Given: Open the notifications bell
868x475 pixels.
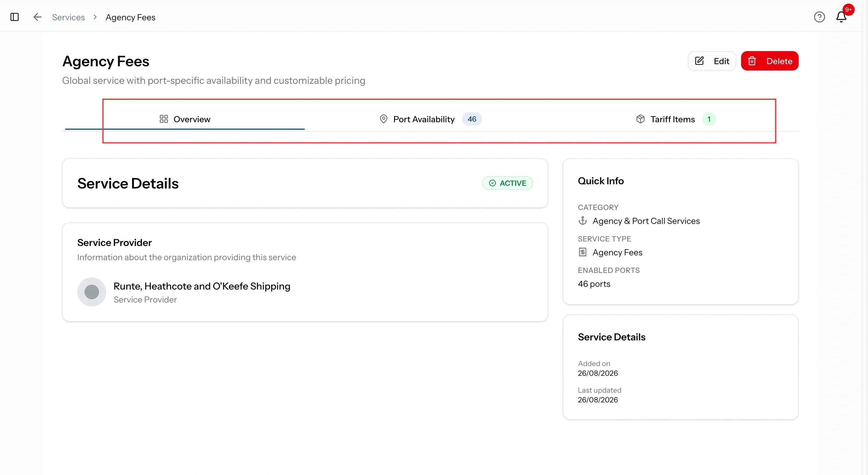Looking at the screenshot, I should (841, 17).
